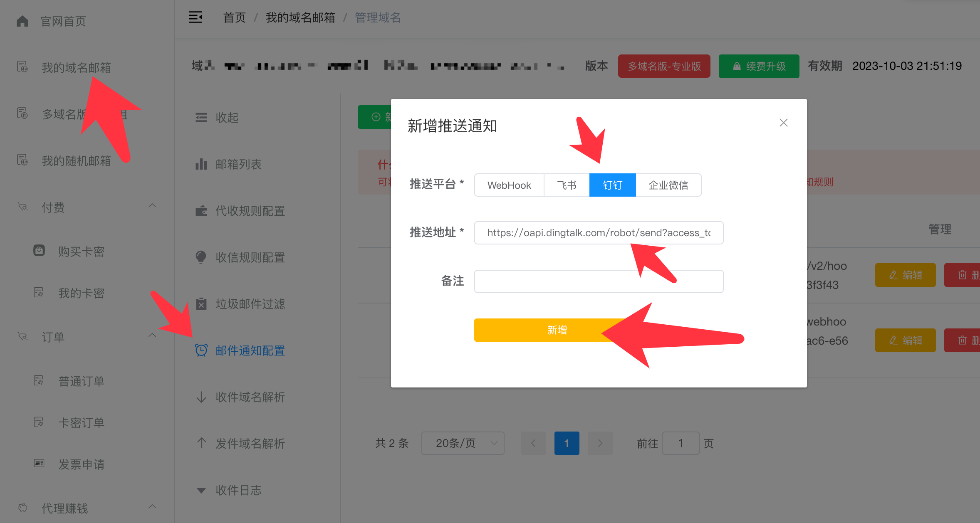Image resolution: width=980 pixels, height=523 pixels.
Task: Click the document icon for 我的卡密
Action: tap(39, 292)
